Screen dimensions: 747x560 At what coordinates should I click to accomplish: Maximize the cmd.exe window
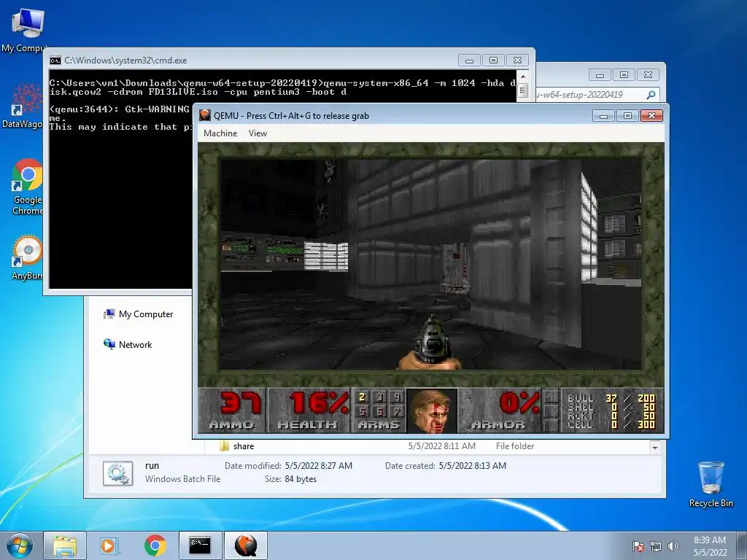coord(493,61)
